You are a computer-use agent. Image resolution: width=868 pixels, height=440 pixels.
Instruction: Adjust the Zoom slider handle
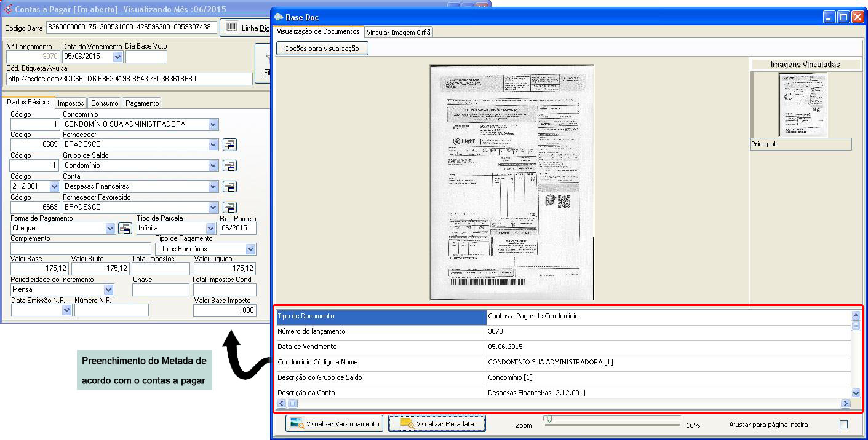[548, 419]
